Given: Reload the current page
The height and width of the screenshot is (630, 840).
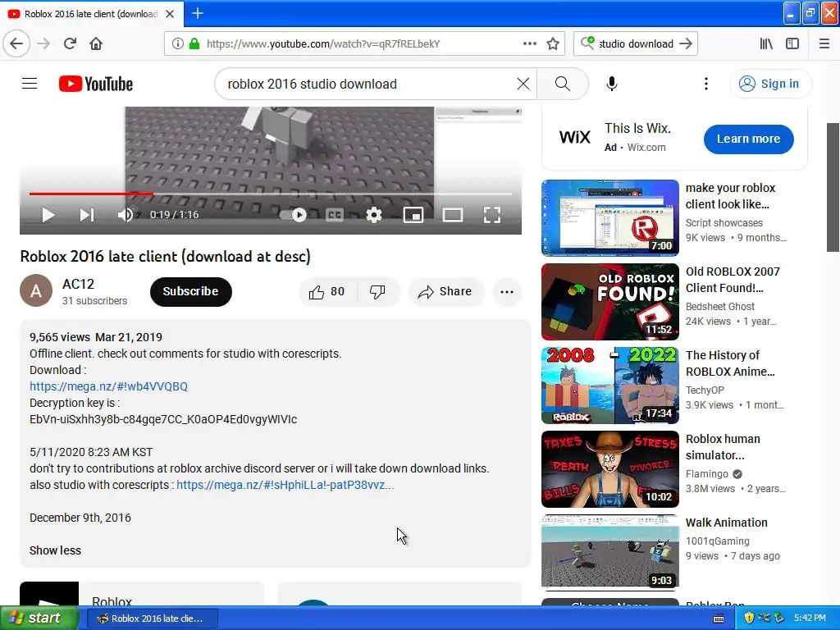Looking at the screenshot, I should click(70, 43).
